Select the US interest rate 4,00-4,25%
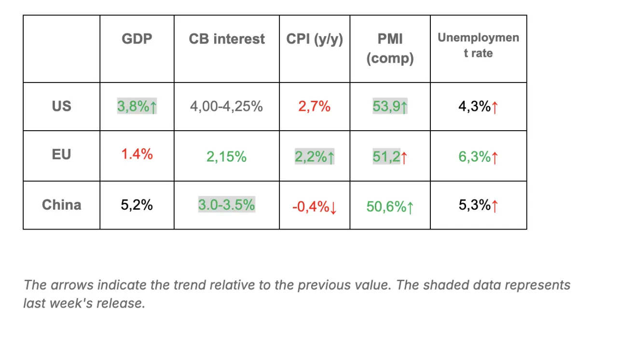Image resolution: width=633 pixels, height=364 pixels. click(x=226, y=106)
